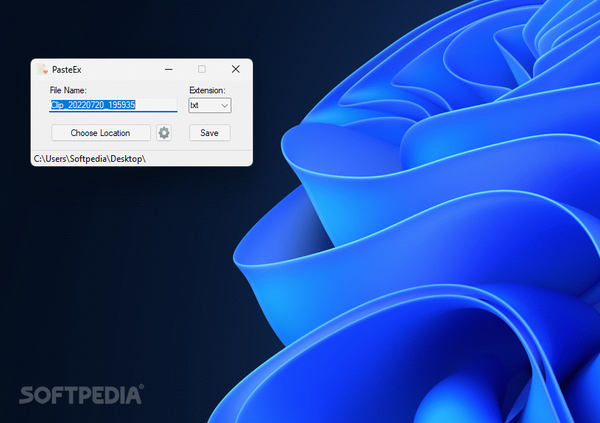Click the C:\Users\Softpedia\Desktop\ path text
Screen dimensions: 600x423
(x=90, y=158)
